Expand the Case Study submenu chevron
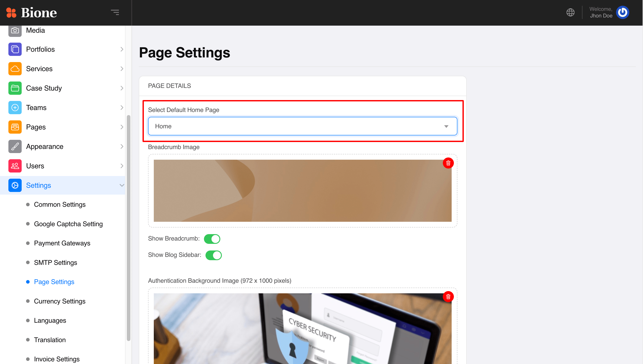 click(122, 88)
